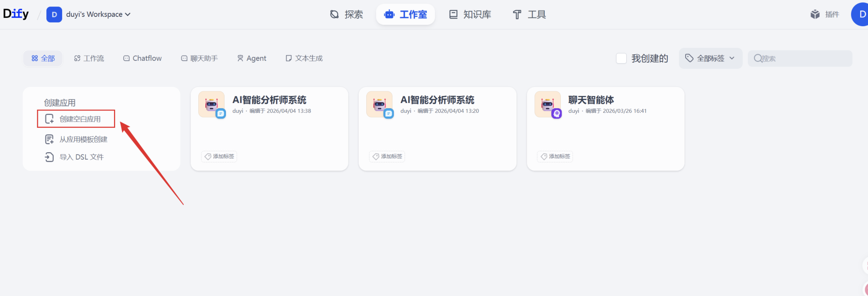Screen dimensions: 868x296
Task: Filter apps by Chatflow
Action: (143, 59)
